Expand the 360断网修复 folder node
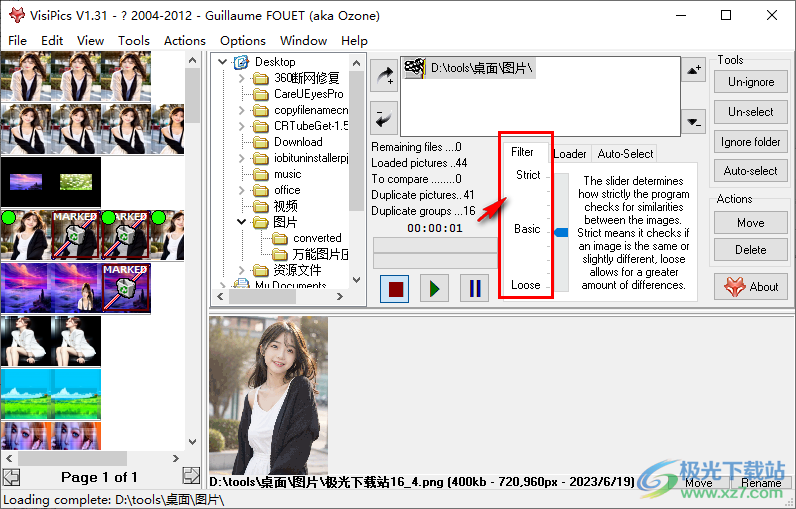The image size is (796, 509). pyautogui.click(x=242, y=78)
